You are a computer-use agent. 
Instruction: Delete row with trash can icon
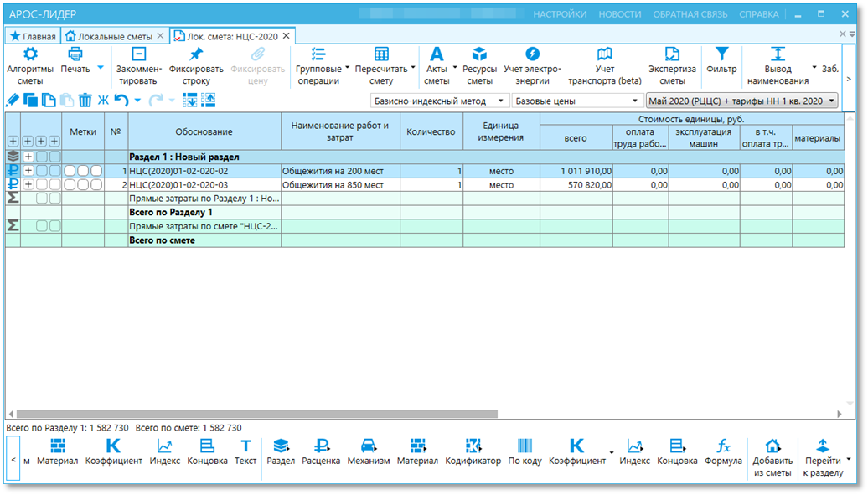[x=85, y=101]
